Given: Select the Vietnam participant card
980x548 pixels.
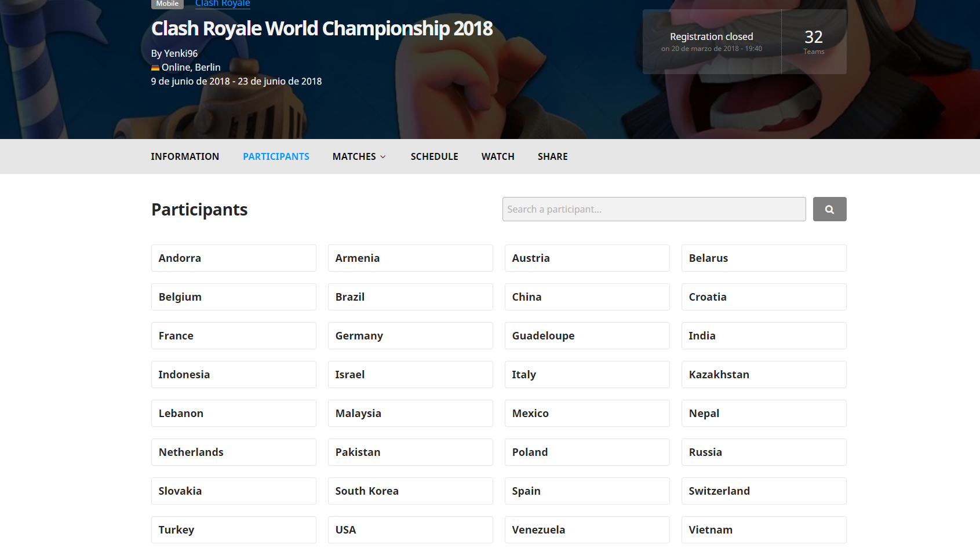Looking at the screenshot, I should 764,530.
